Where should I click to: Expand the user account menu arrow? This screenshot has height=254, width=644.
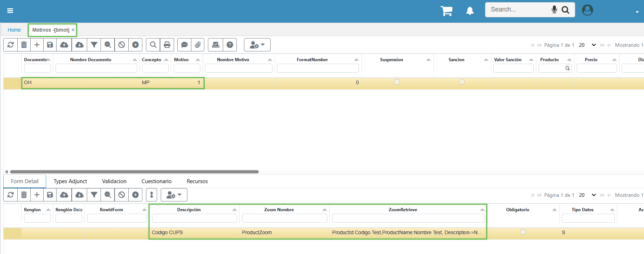coord(637,12)
